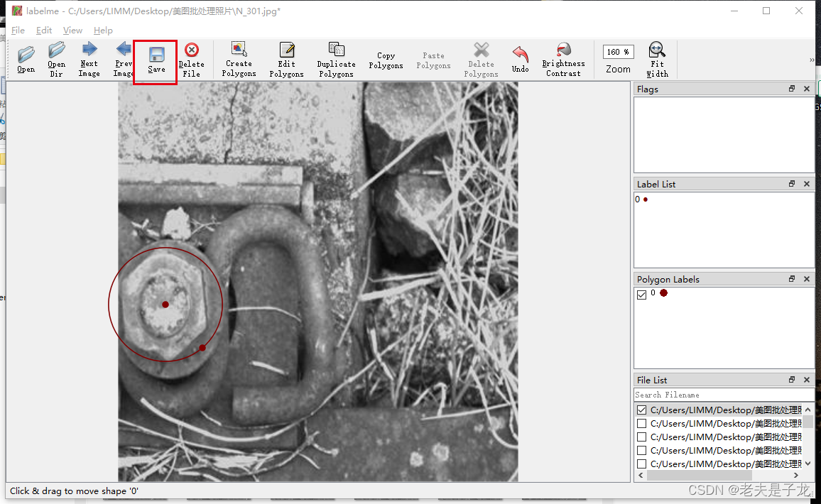Close the Label List panel
821x504 pixels.
[807, 184]
